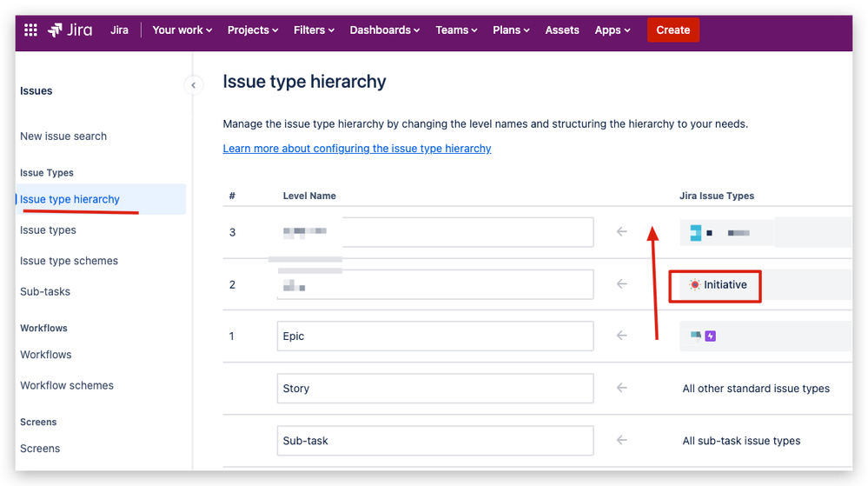Click the 'Level Name' column header

(x=309, y=196)
